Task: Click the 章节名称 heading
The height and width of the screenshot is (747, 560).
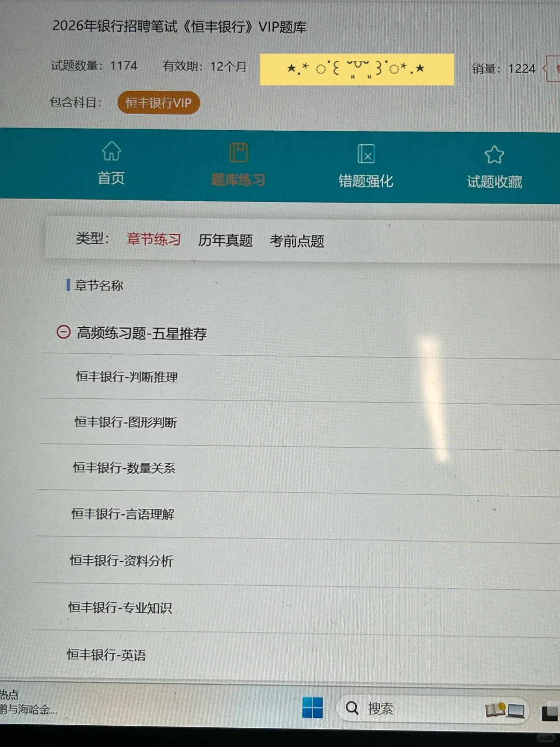Action: click(99, 285)
